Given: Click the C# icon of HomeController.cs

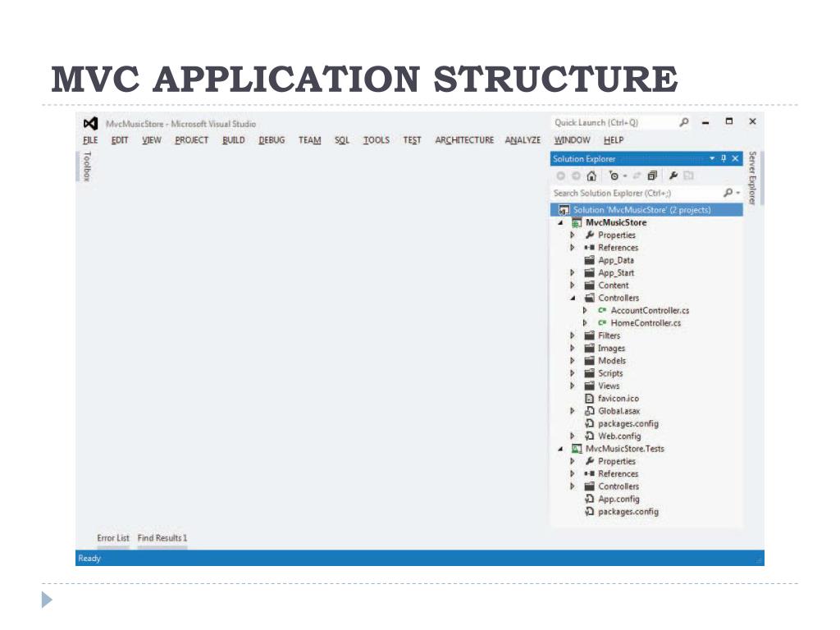Looking at the screenshot, I should [x=602, y=323].
